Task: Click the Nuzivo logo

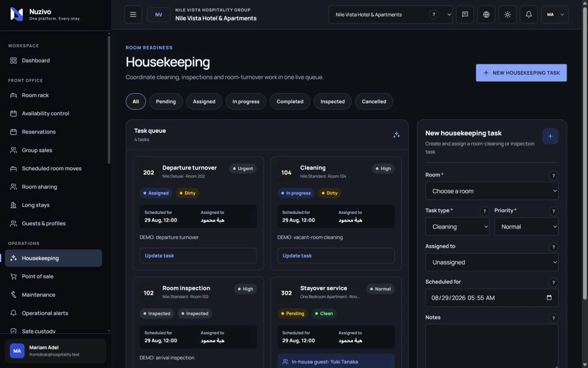Action: tap(17, 14)
